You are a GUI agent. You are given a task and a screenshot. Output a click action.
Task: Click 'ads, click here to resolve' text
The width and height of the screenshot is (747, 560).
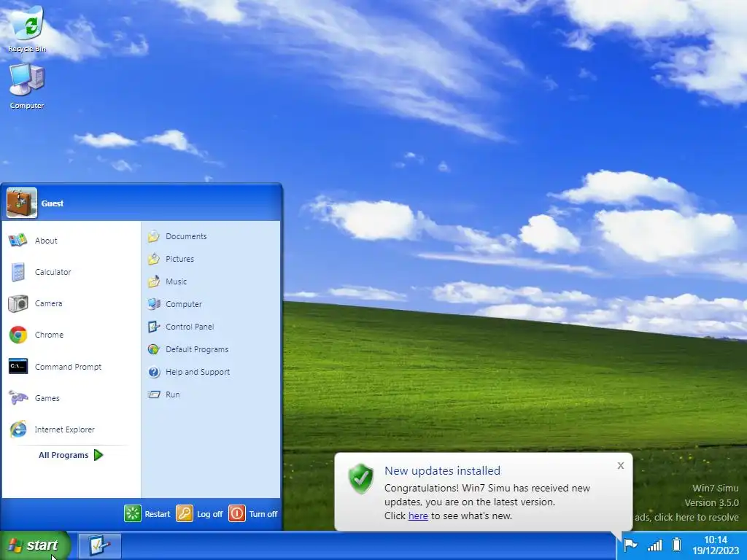pos(686,517)
